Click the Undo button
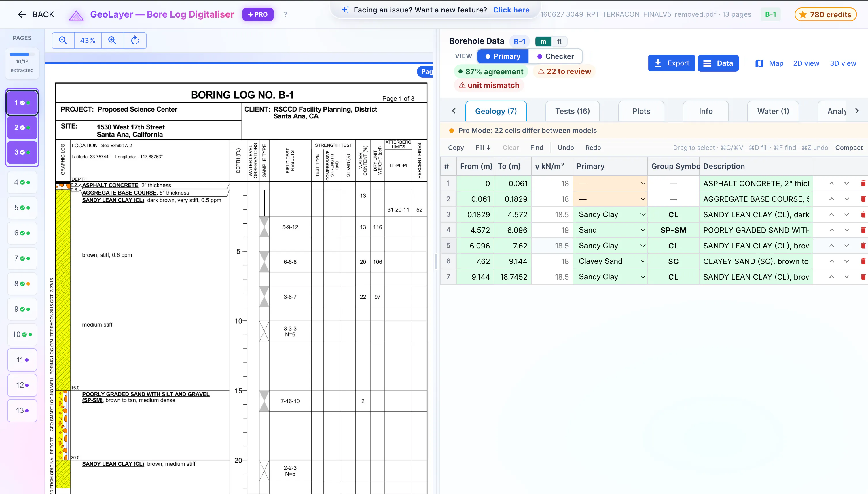 (x=566, y=148)
